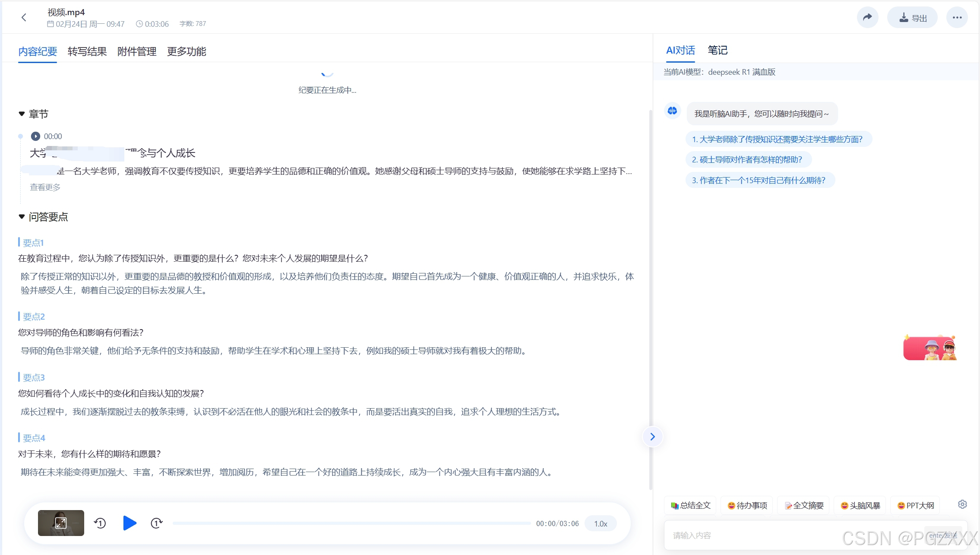The width and height of the screenshot is (980, 555).
Task: Open the 1.0x playback speed selector
Action: point(601,523)
